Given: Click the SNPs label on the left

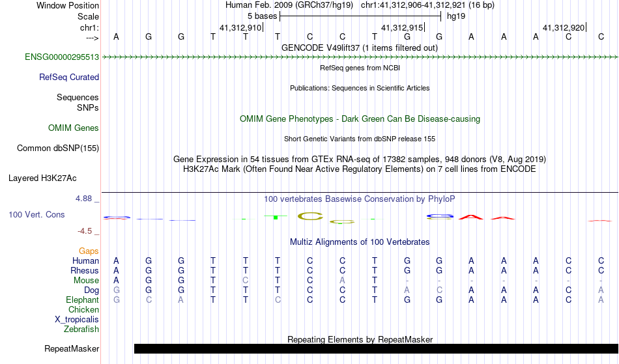Looking at the screenshot, I should coord(88,108).
